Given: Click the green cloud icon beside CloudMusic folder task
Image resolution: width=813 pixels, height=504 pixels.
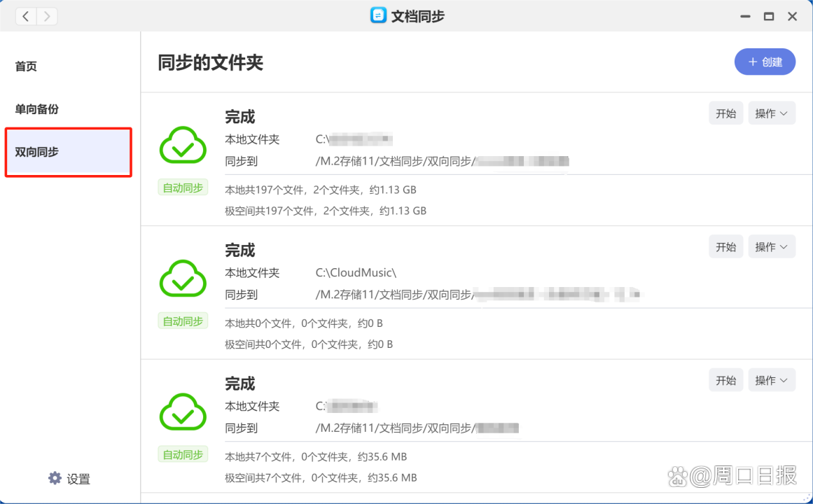Looking at the screenshot, I should coord(182,279).
